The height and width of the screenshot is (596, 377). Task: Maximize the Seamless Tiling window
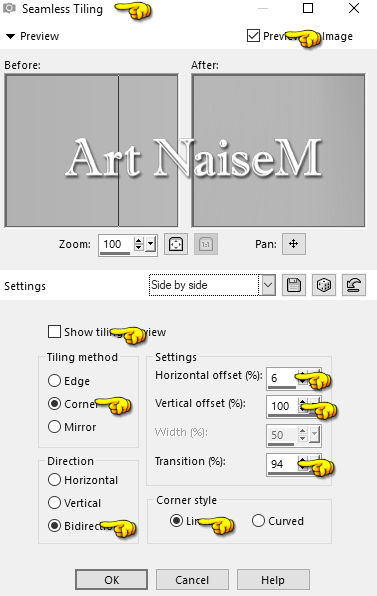click(308, 8)
